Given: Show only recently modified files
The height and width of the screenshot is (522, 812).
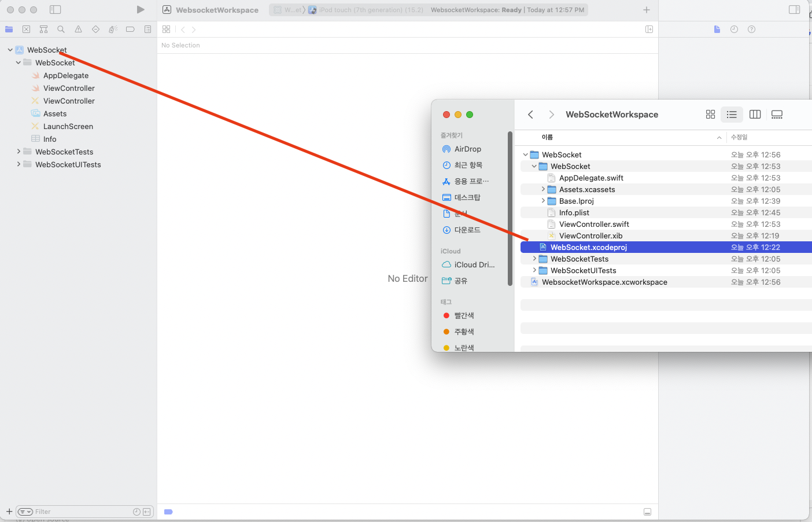Looking at the screenshot, I should pos(136,512).
